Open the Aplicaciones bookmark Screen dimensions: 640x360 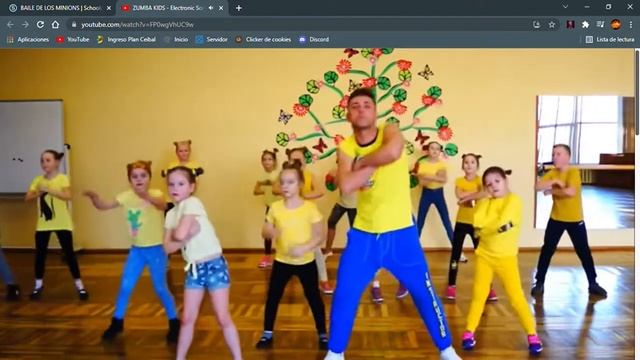point(28,40)
